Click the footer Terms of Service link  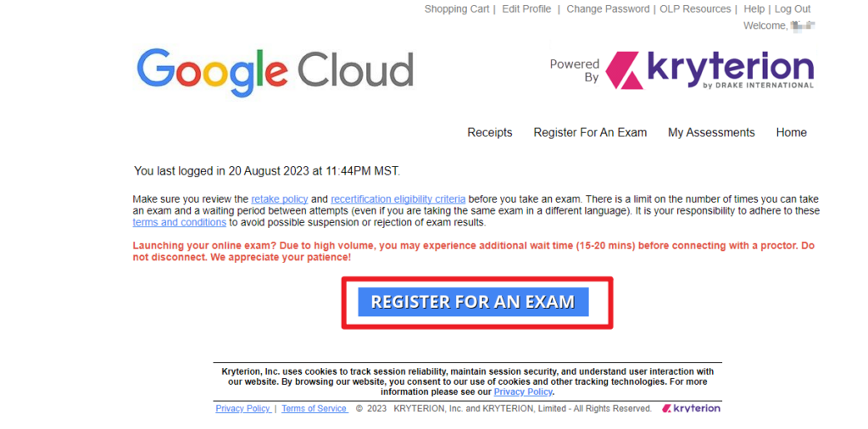click(x=314, y=409)
